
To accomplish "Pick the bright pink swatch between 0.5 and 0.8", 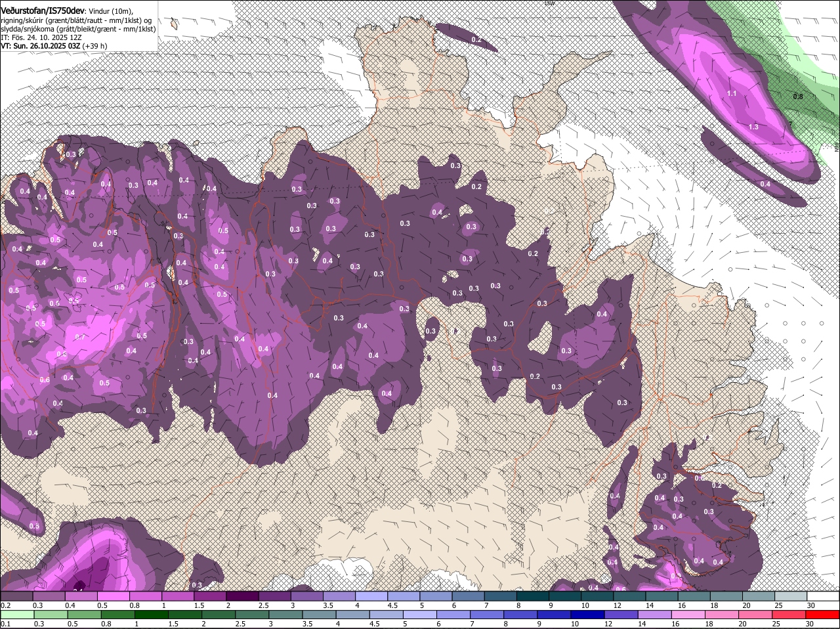I will [113, 596].
